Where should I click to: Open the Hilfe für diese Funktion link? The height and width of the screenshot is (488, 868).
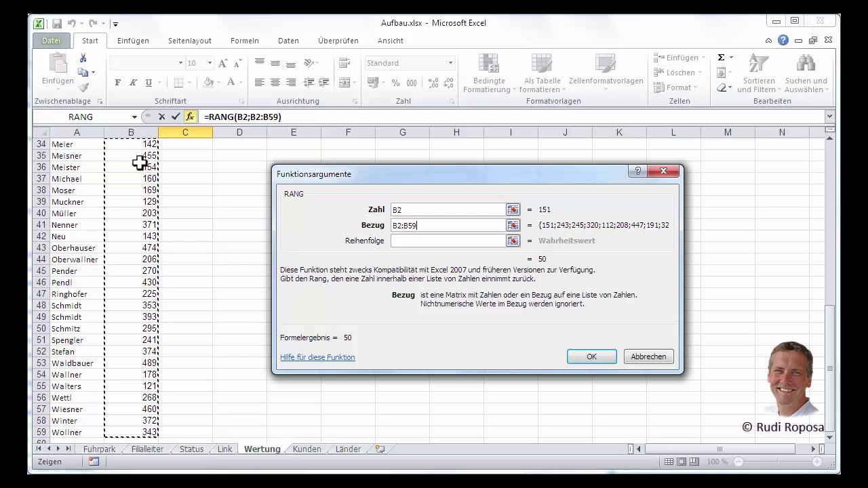(317, 357)
